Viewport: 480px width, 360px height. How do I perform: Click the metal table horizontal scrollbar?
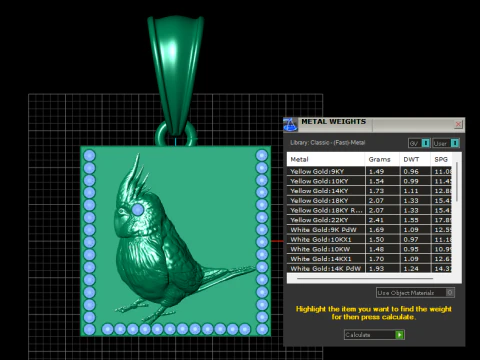[x=365, y=278]
